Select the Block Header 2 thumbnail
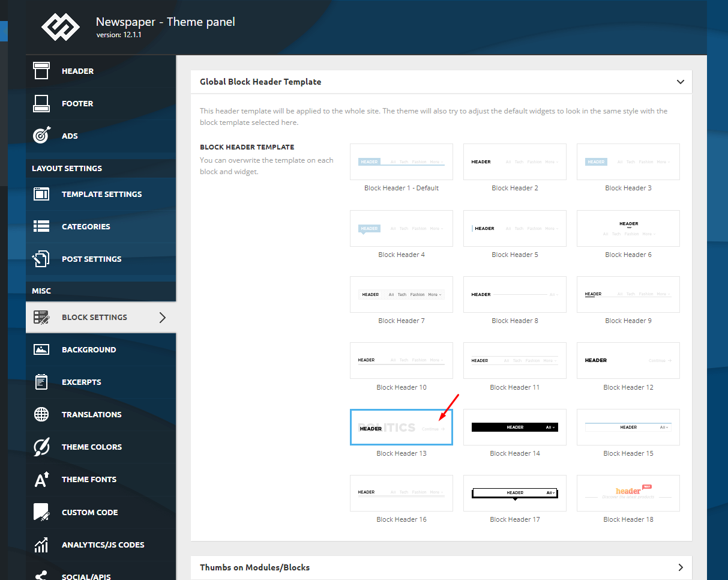Viewport: 728px width, 580px height. [x=515, y=162]
